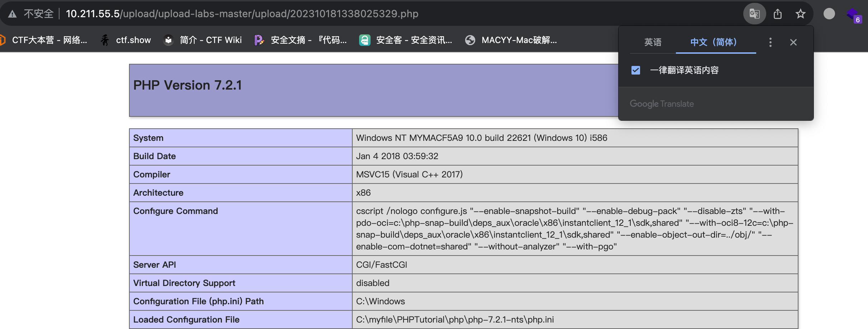Click the 安全客 green bookmark favicon
Image resolution: width=868 pixels, height=329 pixels.
click(x=364, y=40)
